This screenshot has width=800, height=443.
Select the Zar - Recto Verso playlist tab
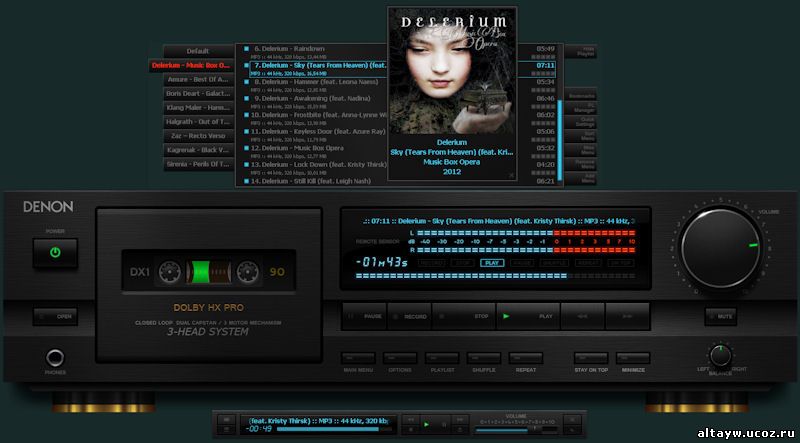point(198,136)
